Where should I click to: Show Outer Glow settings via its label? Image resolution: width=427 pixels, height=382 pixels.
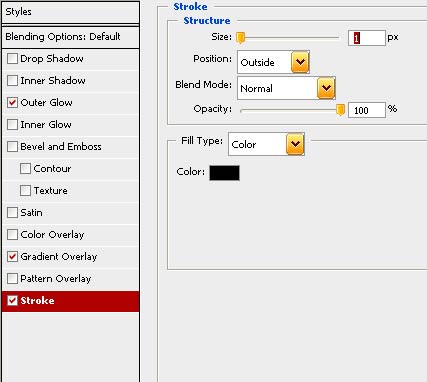point(46,103)
